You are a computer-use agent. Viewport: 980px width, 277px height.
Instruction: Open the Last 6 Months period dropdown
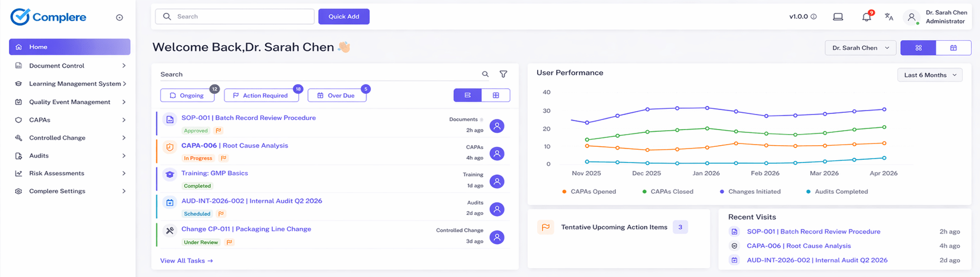click(x=930, y=75)
